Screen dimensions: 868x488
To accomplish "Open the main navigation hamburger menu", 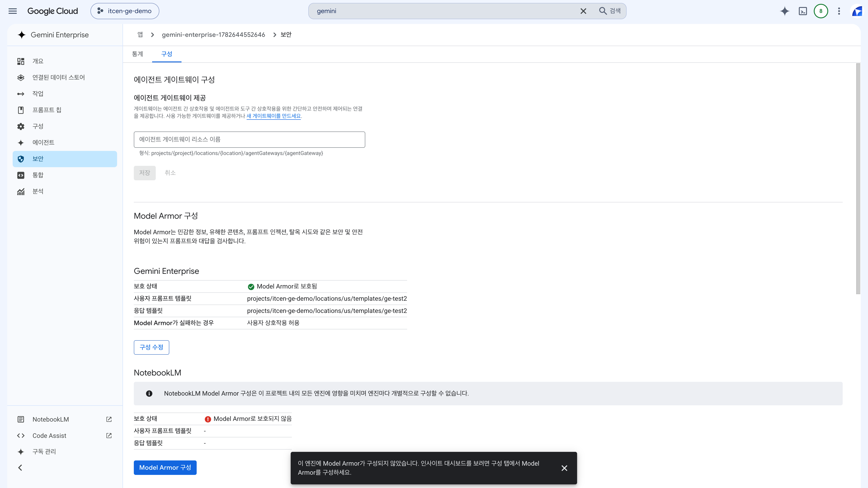I will click(12, 11).
